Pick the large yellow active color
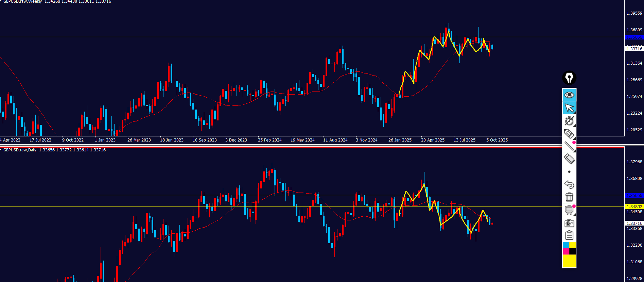This screenshot has height=282, width=644. coord(569,261)
